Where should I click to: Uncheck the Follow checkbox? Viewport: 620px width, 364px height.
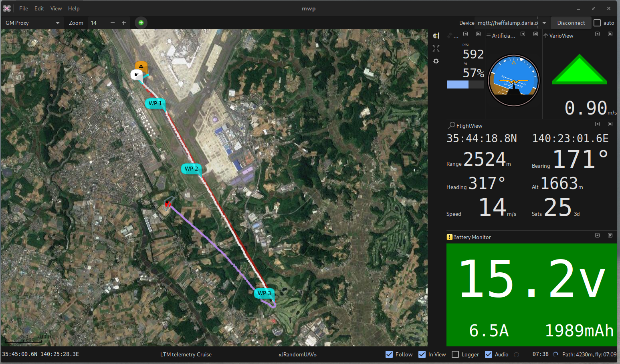point(389,354)
